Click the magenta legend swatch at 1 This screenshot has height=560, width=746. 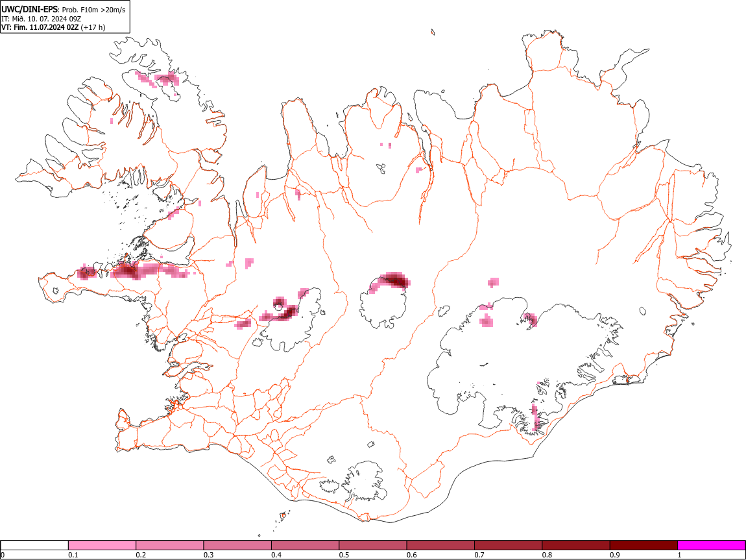[x=711, y=545]
